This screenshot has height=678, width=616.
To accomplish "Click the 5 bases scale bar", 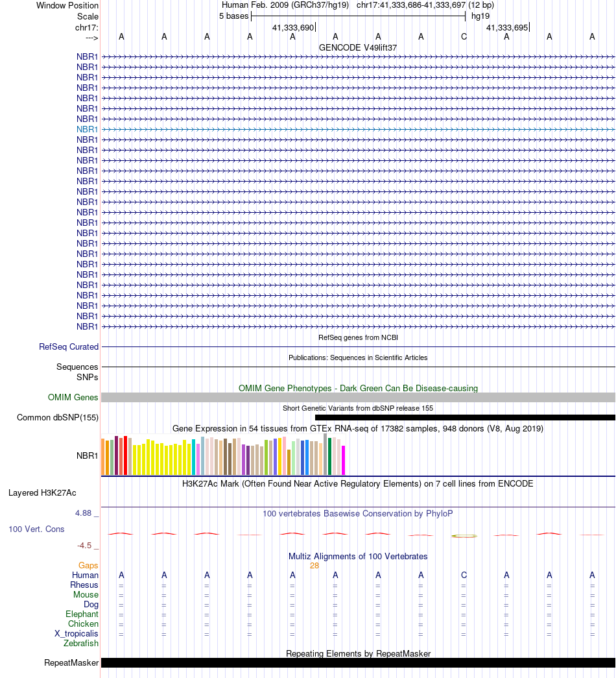I will coord(358,16).
